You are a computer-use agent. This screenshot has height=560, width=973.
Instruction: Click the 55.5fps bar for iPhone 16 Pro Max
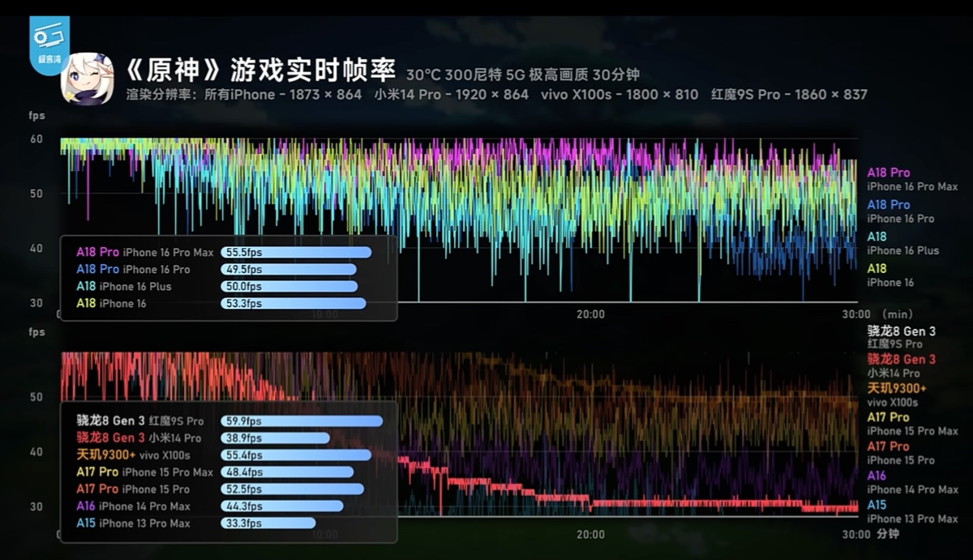(296, 253)
